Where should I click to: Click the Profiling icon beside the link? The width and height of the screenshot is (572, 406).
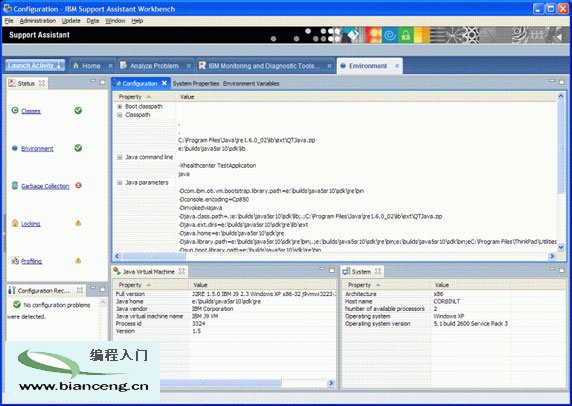click(15, 260)
